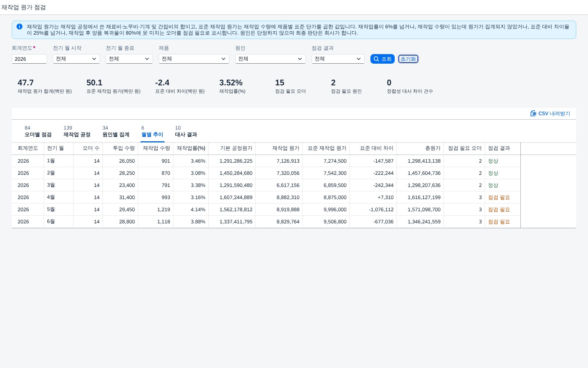Open the 원인별 집계 tab
The image size is (588, 368).
[x=116, y=131]
